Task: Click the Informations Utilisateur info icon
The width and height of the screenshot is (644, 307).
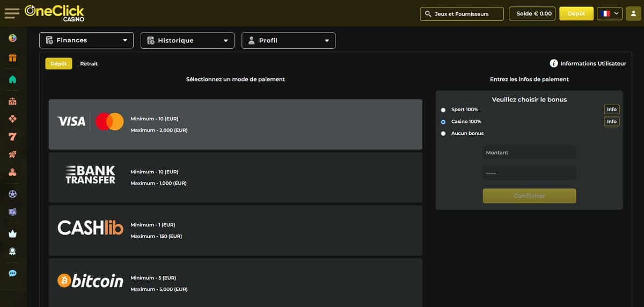Action: pos(554,63)
